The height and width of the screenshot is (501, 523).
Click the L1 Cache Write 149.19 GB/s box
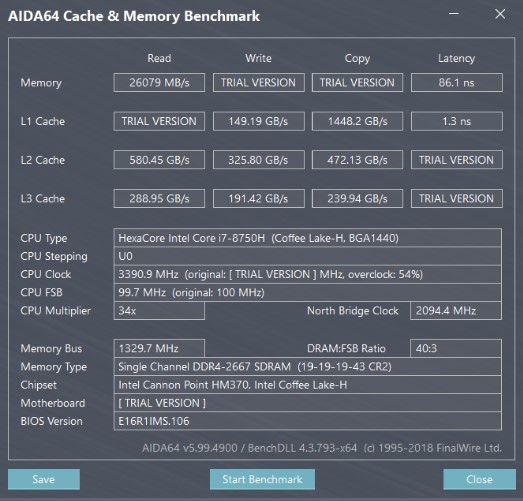(x=258, y=121)
